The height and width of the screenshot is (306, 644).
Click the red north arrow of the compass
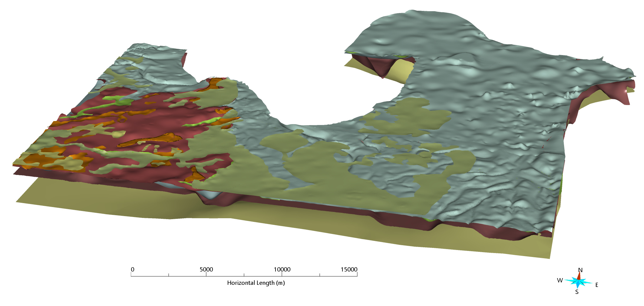coord(579,275)
